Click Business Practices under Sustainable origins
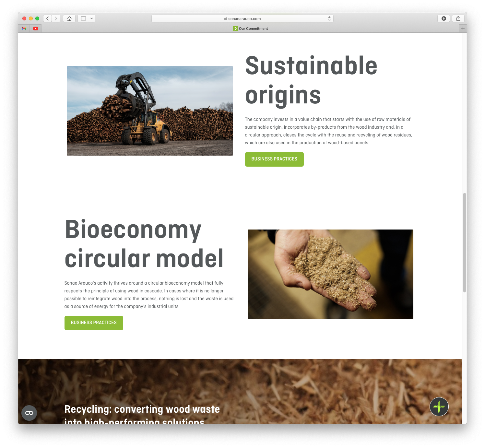Viewport: 485px width, 448px height. [x=274, y=159]
